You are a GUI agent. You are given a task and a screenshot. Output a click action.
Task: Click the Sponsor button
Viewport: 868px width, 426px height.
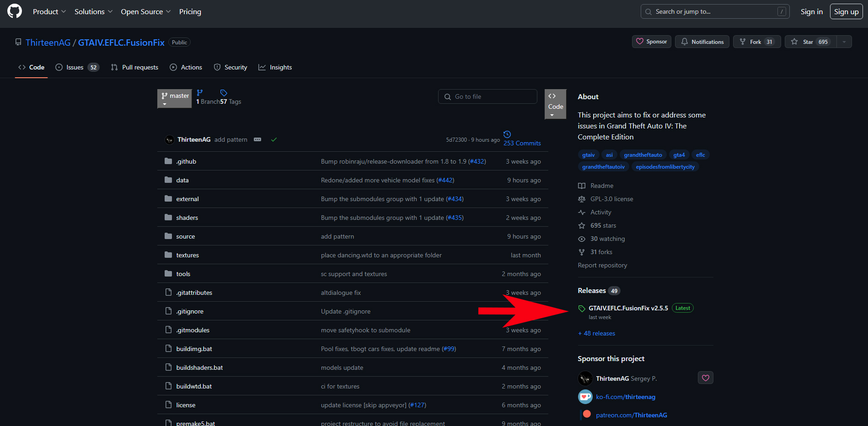tap(652, 42)
